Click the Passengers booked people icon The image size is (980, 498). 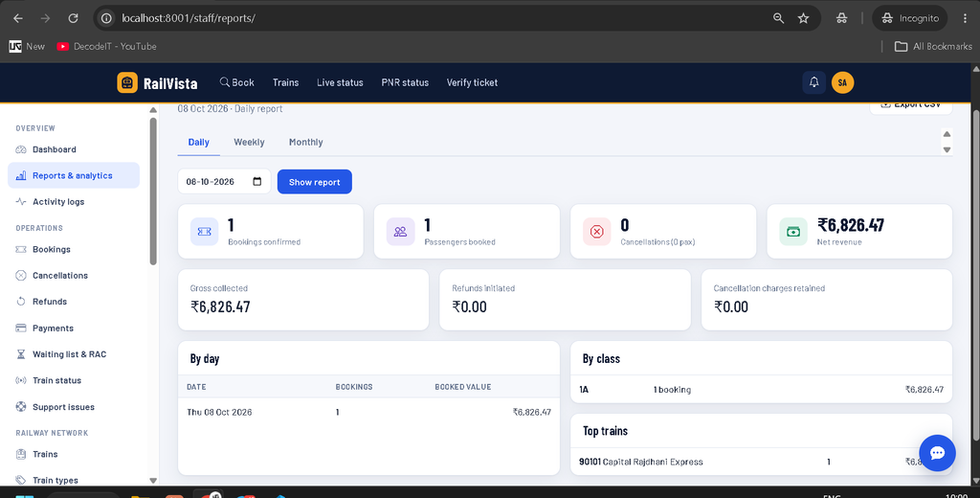coord(401,232)
